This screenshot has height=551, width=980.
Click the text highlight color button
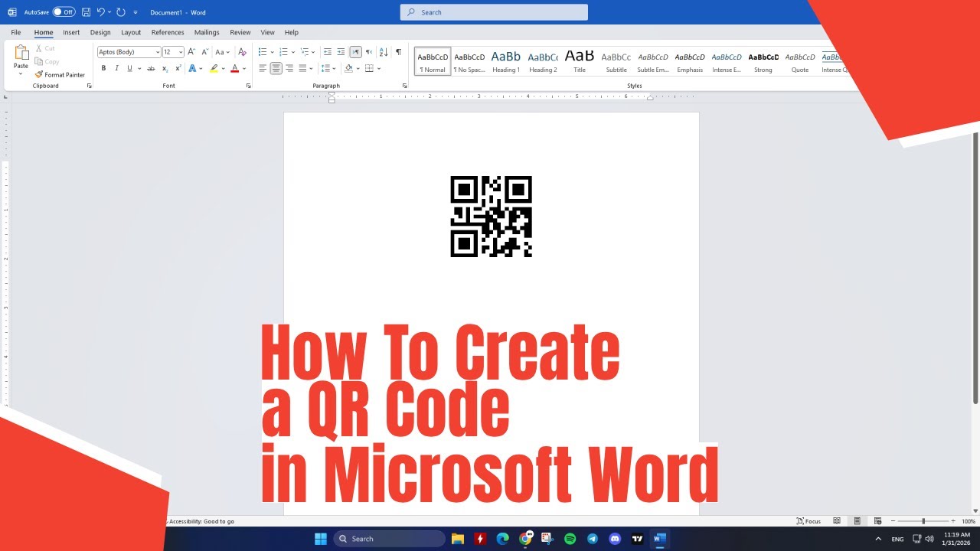(x=214, y=68)
